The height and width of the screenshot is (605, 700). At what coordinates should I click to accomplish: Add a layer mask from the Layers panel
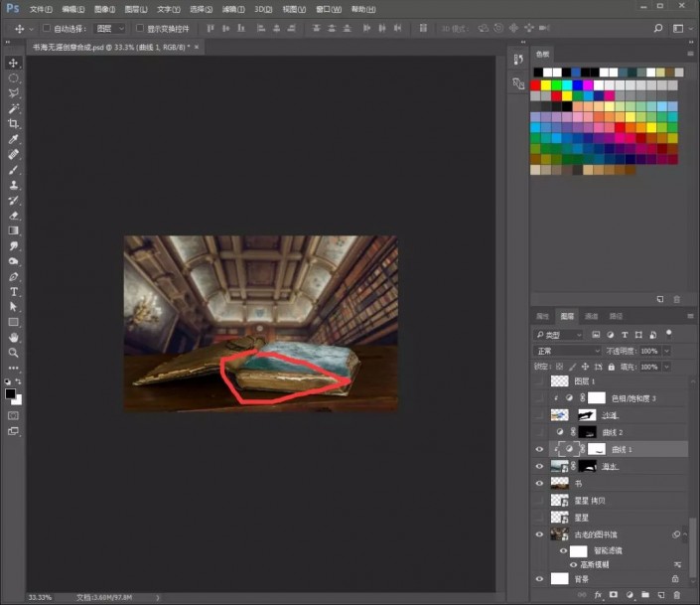pos(614,595)
